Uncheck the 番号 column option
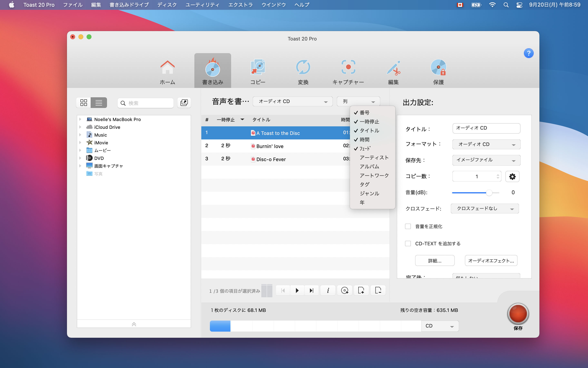The height and width of the screenshot is (368, 588). pyautogui.click(x=372, y=113)
